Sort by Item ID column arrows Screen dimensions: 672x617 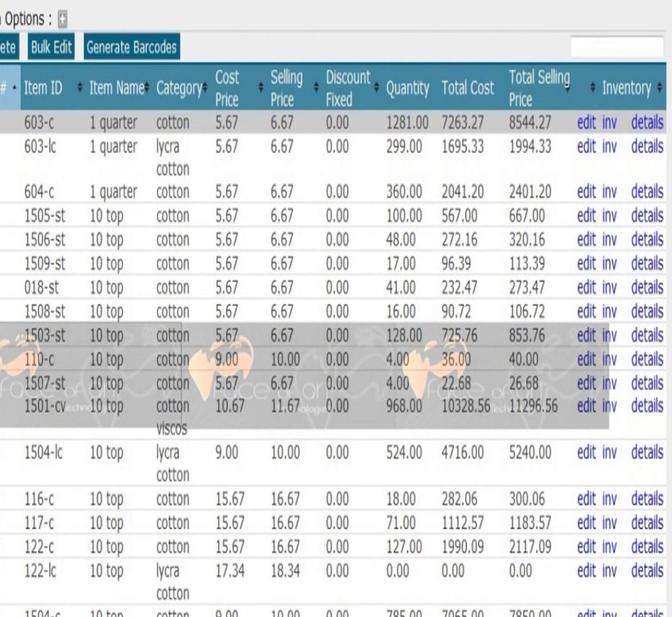(x=80, y=87)
